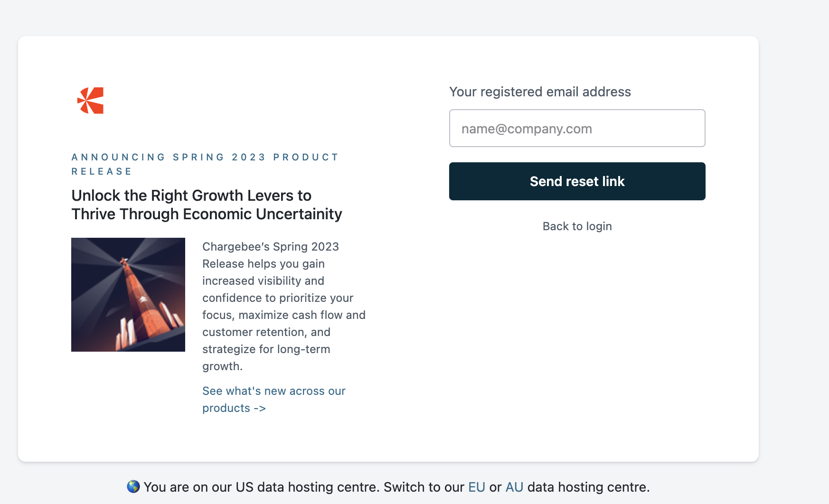Click the Chargebee orange logo icon
Image resolution: width=829 pixels, height=504 pixels.
pos(91,101)
